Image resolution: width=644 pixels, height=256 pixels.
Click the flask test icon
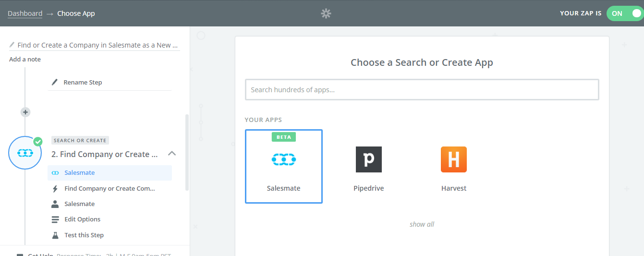point(55,235)
